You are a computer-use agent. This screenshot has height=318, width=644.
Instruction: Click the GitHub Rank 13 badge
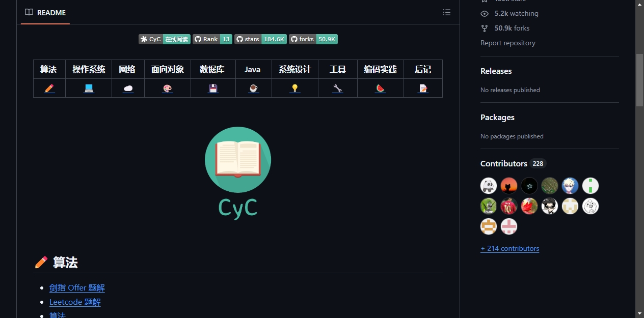coord(212,39)
